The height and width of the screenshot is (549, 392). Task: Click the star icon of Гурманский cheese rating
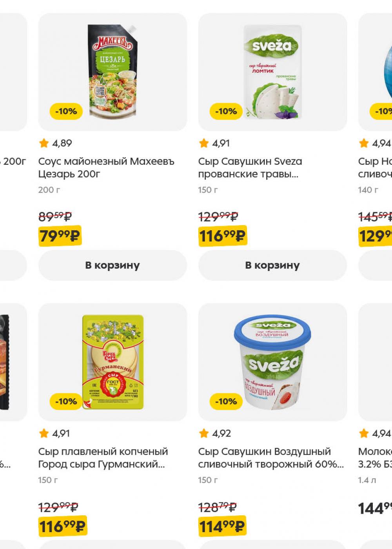click(44, 433)
